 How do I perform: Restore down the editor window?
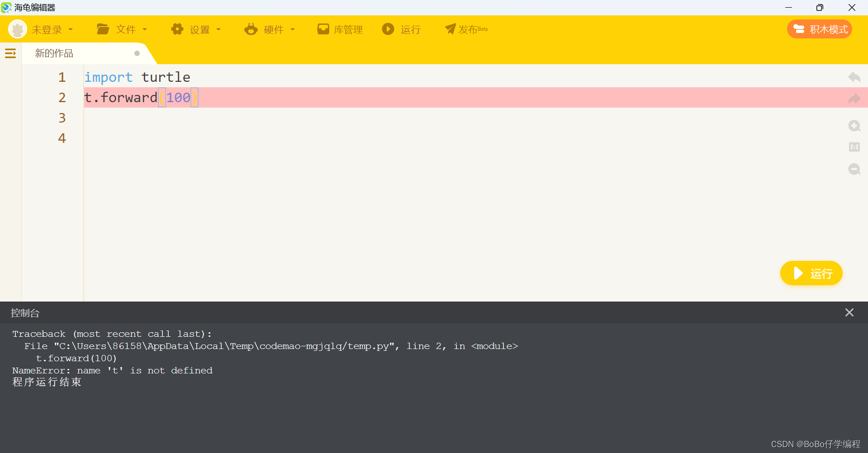tap(820, 7)
